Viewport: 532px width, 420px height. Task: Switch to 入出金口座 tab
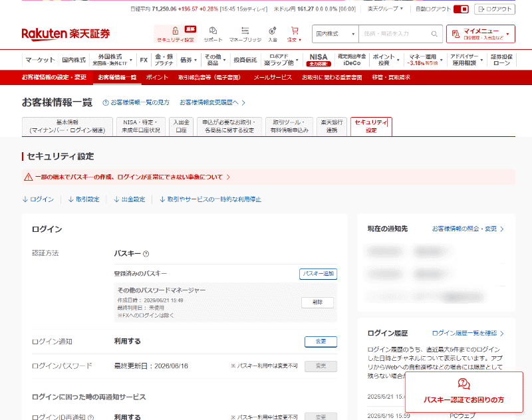(181, 126)
